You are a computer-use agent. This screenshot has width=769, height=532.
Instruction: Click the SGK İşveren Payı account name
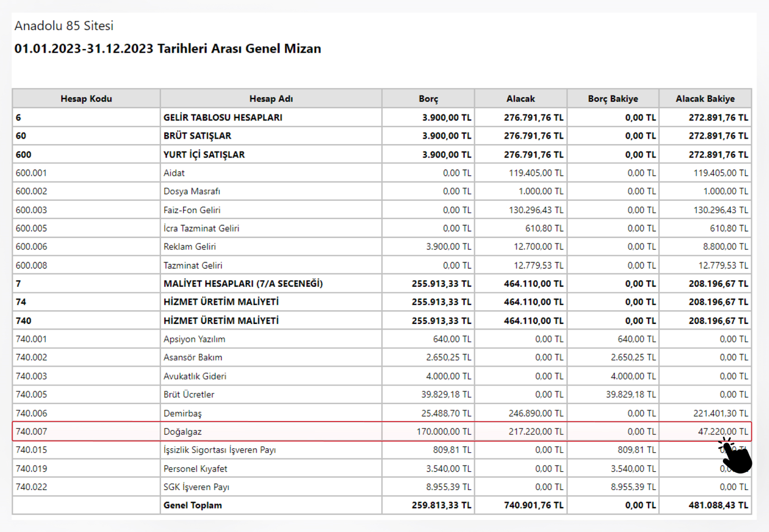pyautogui.click(x=196, y=487)
